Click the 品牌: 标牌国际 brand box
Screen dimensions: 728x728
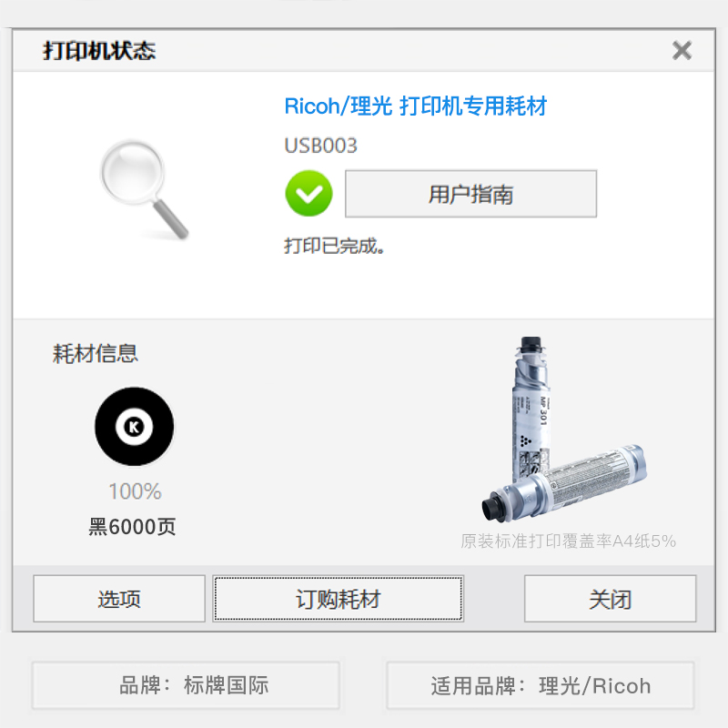pos(186,685)
